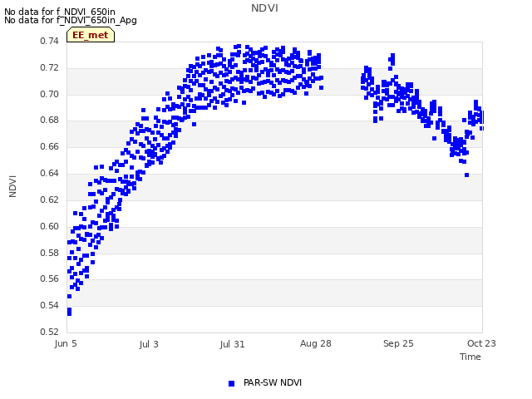Click the 0.62 y-axis tick label
532x399 pixels.
point(50,199)
